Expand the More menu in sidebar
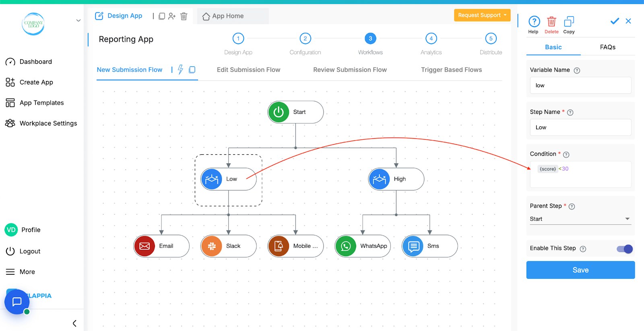 [x=20, y=272]
